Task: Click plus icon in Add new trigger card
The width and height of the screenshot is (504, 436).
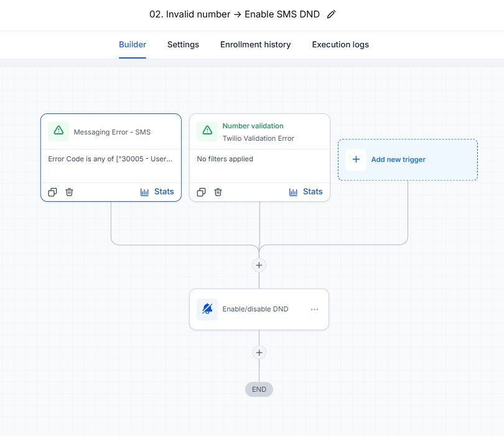Action: 356,159
